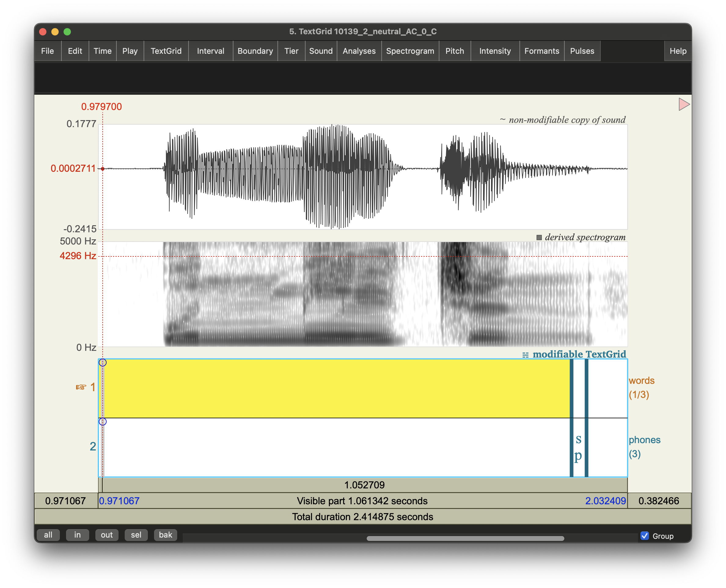Click the 'bak' button
The width and height of the screenshot is (726, 588).
pos(165,535)
